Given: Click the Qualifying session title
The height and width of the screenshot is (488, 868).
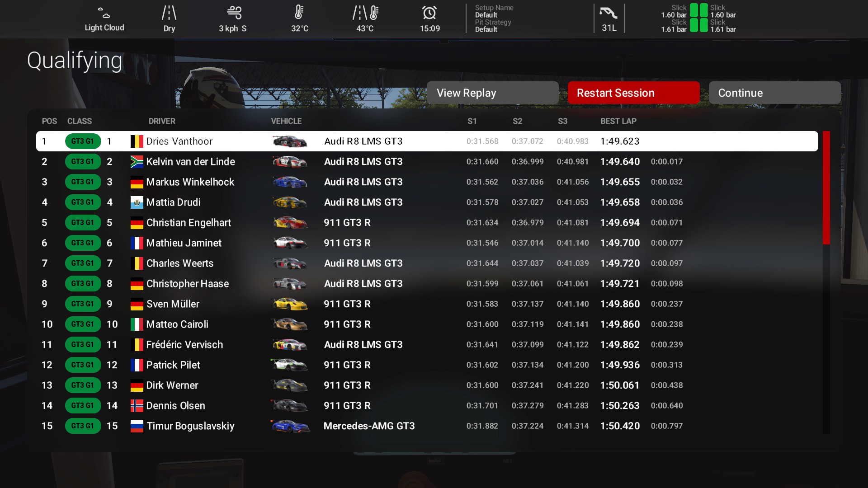Looking at the screenshot, I should [x=75, y=61].
